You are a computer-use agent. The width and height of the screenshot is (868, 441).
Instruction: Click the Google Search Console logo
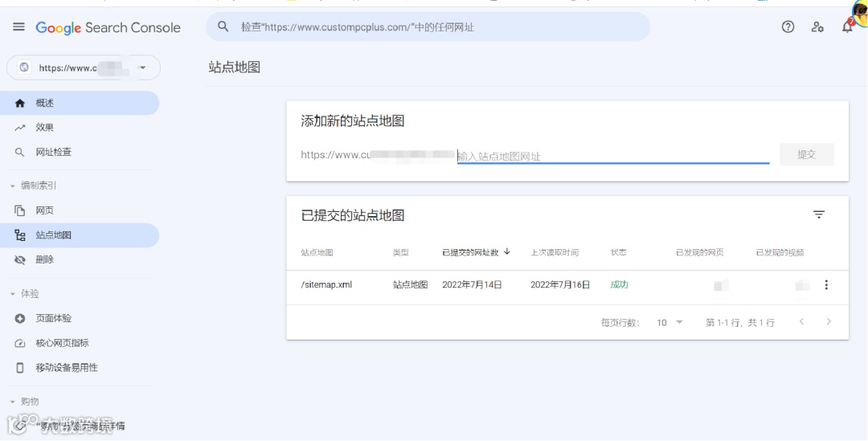tap(108, 27)
